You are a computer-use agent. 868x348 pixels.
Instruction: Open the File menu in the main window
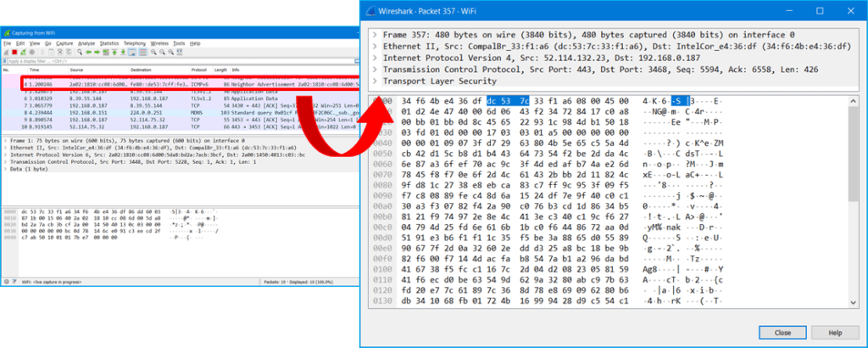tap(7, 43)
